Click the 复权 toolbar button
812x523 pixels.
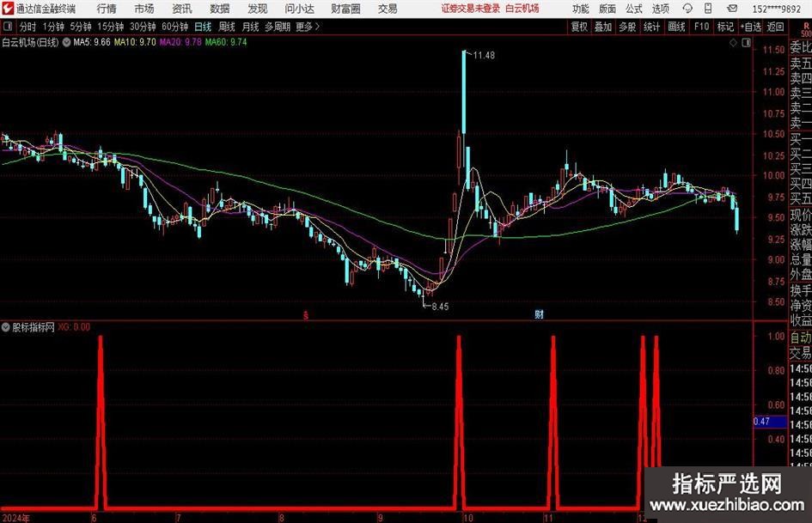click(x=579, y=27)
